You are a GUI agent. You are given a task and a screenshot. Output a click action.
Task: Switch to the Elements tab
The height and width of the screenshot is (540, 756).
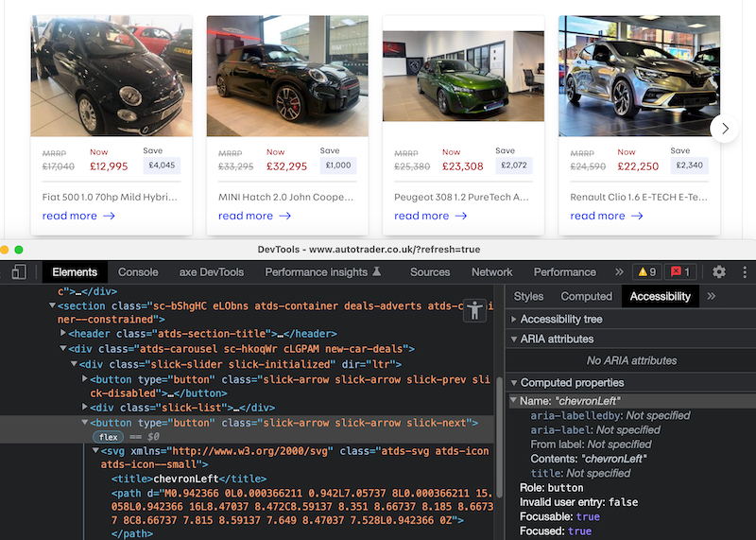coord(75,272)
